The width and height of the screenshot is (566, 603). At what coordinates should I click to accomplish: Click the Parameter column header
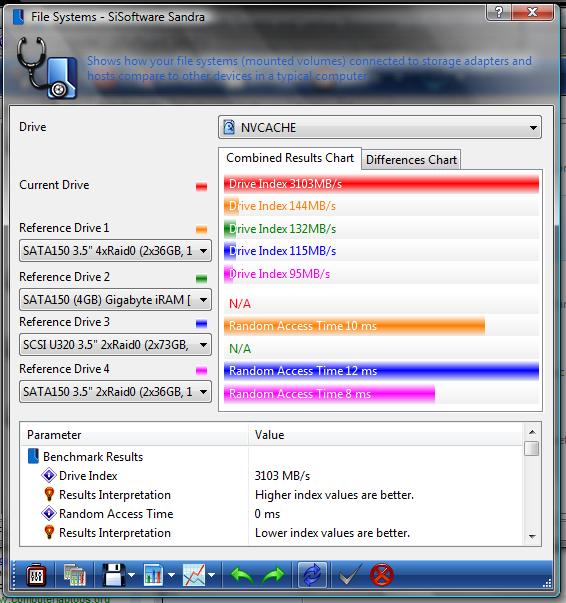134,435
